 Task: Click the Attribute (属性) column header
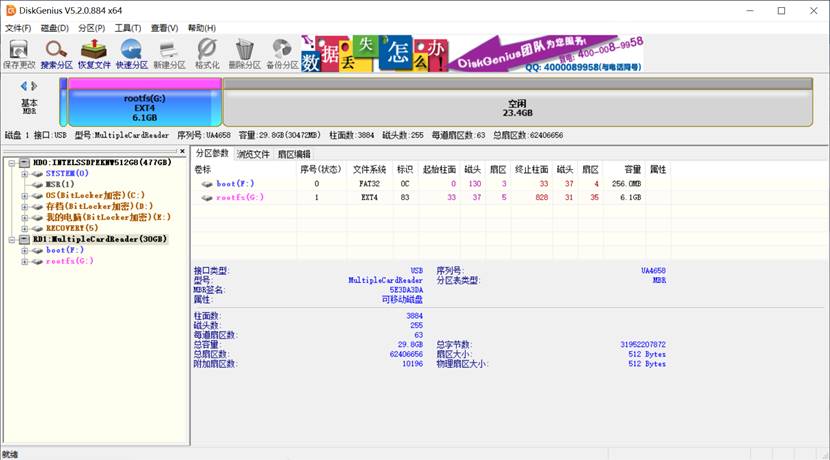coord(658,169)
